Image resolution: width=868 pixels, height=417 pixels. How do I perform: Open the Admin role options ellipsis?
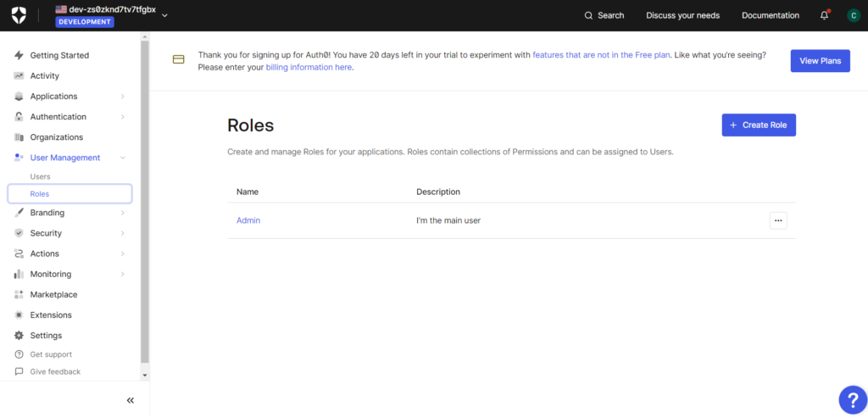[778, 220]
